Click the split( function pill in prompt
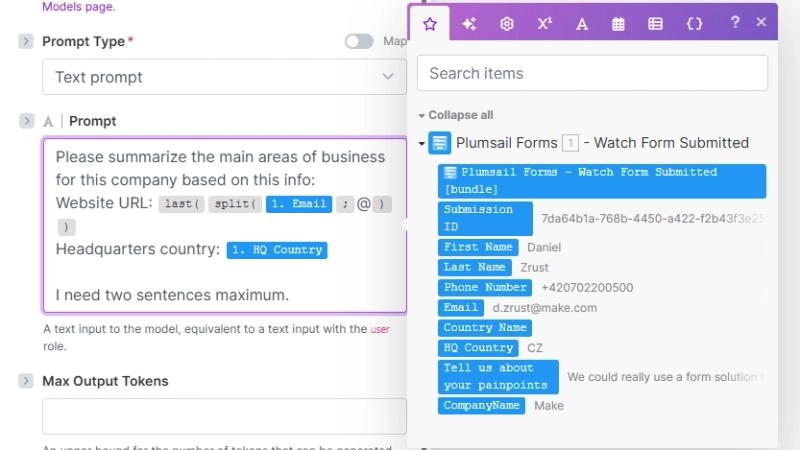The image size is (800, 450). pos(235,204)
